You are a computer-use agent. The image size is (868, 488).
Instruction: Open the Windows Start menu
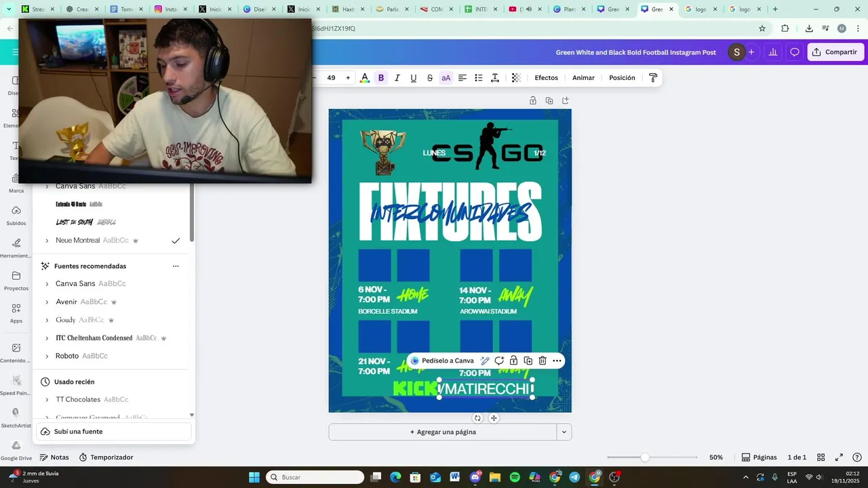click(x=254, y=477)
